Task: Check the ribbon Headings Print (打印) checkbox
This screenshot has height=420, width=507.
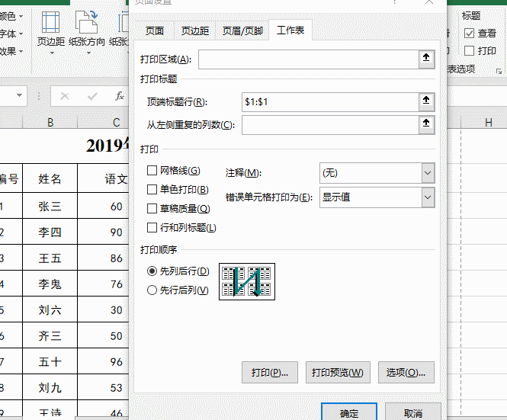Action: pyautogui.click(x=469, y=51)
